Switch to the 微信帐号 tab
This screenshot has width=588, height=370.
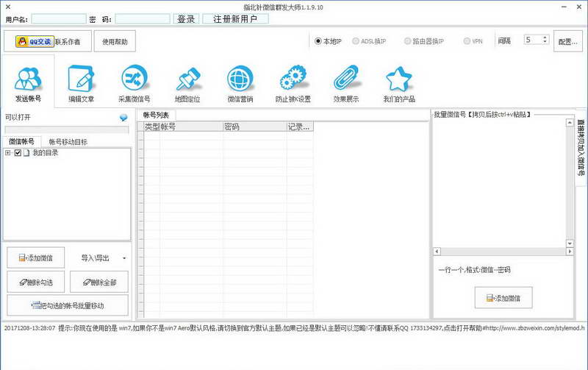pos(21,141)
